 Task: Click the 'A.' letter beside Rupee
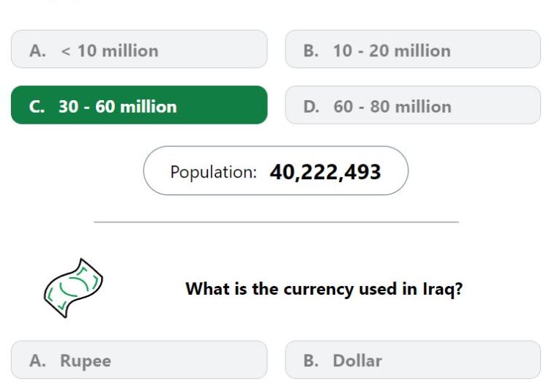coord(38,361)
